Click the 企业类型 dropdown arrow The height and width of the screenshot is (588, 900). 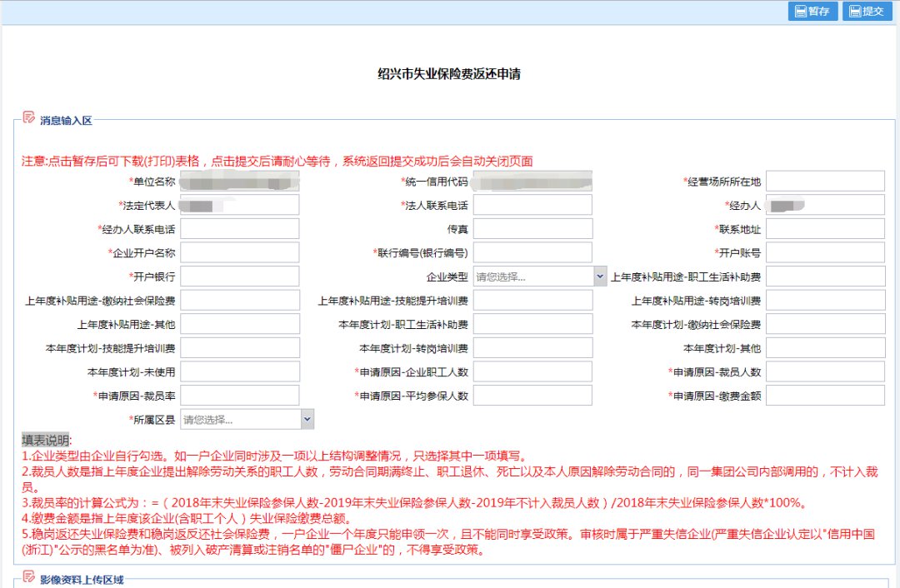tap(600, 277)
